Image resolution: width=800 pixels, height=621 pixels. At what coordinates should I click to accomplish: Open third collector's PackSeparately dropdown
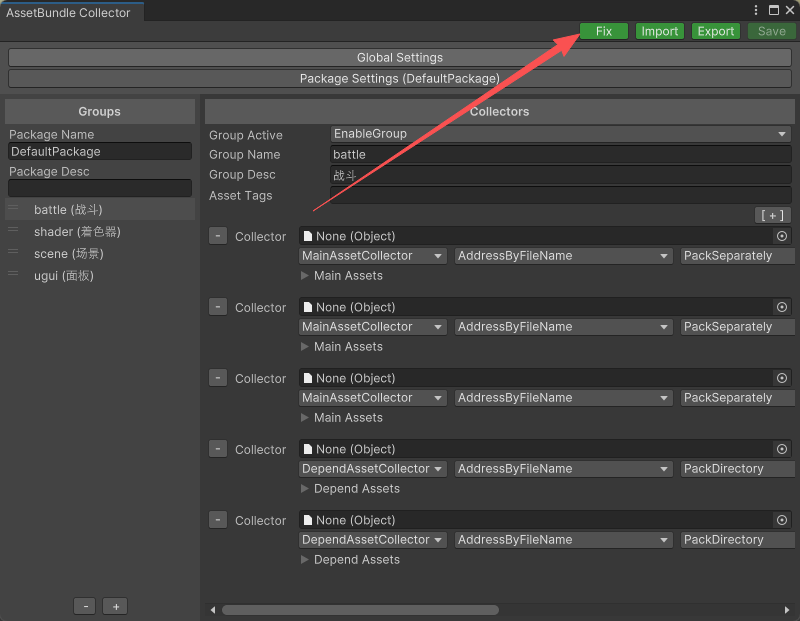click(x=738, y=398)
